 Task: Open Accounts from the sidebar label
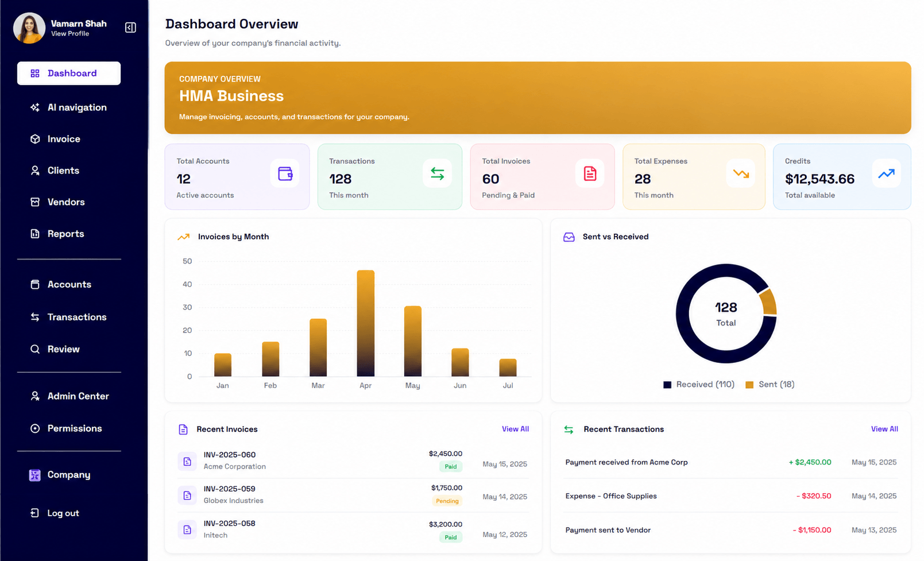(69, 284)
